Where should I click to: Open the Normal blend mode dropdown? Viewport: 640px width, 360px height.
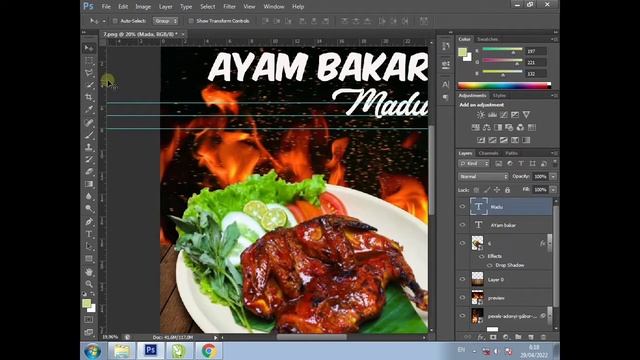pyautogui.click(x=483, y=177)
